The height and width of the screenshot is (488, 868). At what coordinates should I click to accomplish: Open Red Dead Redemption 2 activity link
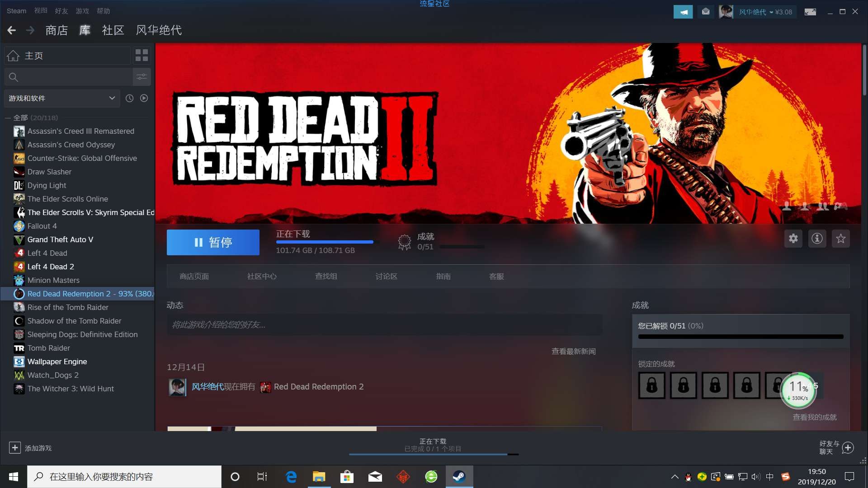tap(318, 387)
